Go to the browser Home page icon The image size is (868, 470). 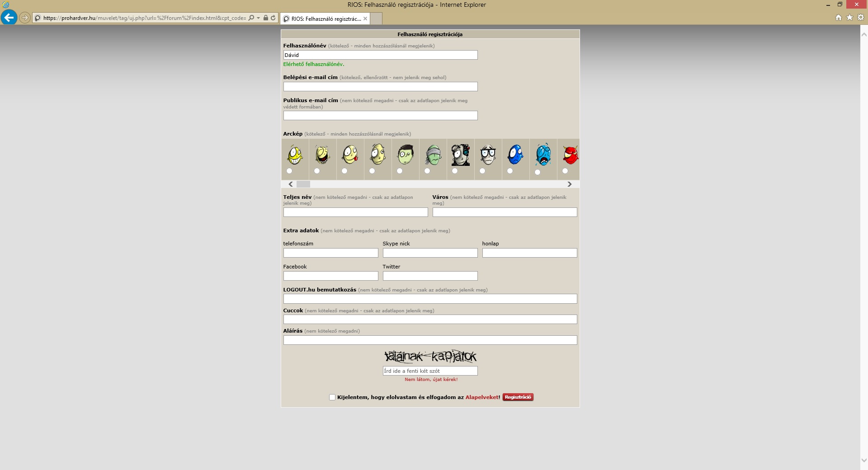tap(839, 18)
